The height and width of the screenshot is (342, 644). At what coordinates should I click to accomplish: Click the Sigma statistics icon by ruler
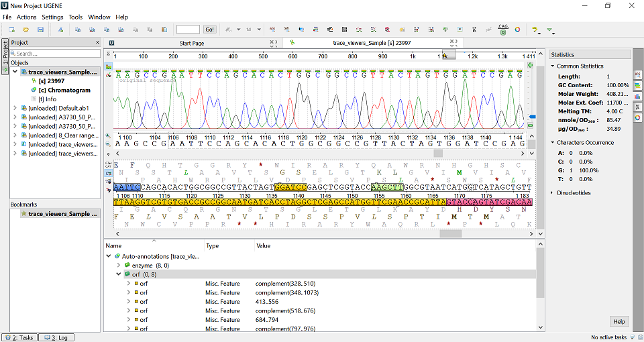[109, 54]
